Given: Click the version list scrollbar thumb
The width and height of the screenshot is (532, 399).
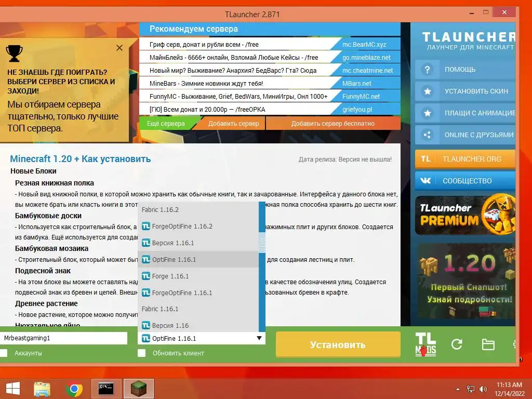Looking at the screenshot, I should pos(262,242).
